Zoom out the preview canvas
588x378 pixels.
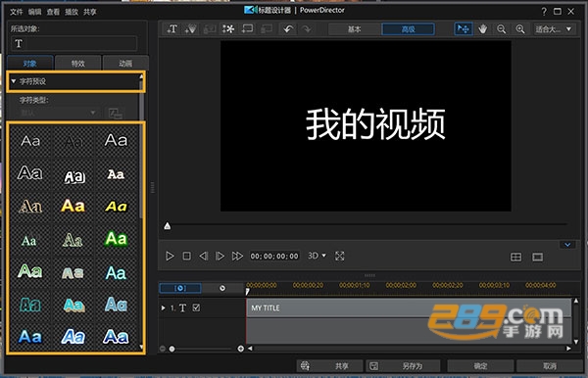click(502, 28)
